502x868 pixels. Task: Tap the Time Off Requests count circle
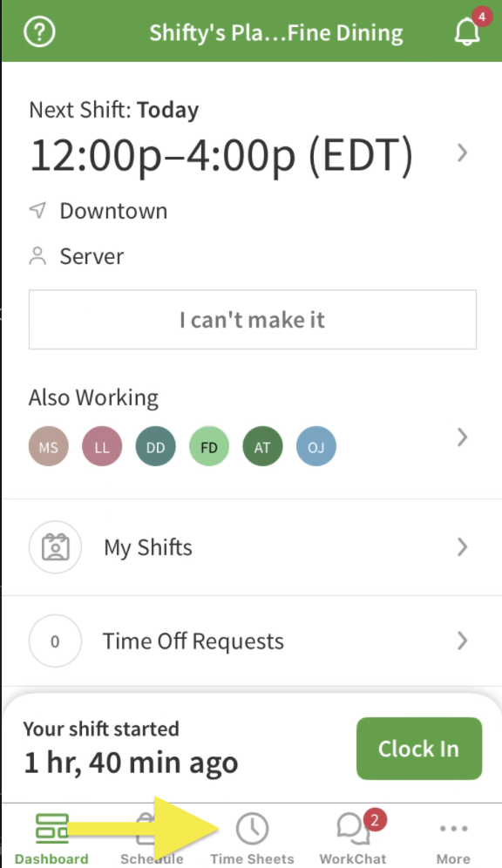pos(56,641)
